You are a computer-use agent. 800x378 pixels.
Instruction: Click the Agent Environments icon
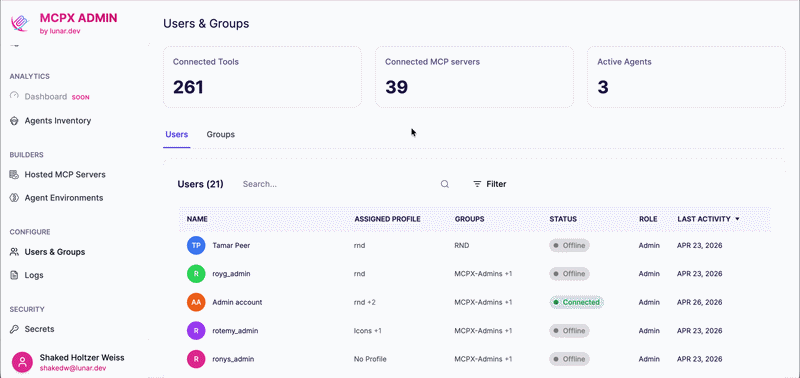[x=14, y=198]
